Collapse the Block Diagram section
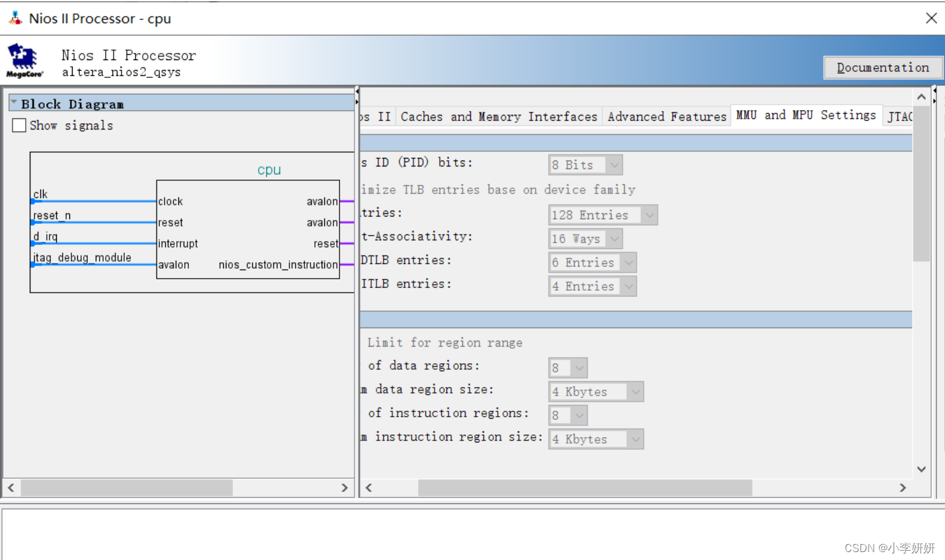This screenshot has height=560, width=945. pyautogui.click(x=13, y=103)
